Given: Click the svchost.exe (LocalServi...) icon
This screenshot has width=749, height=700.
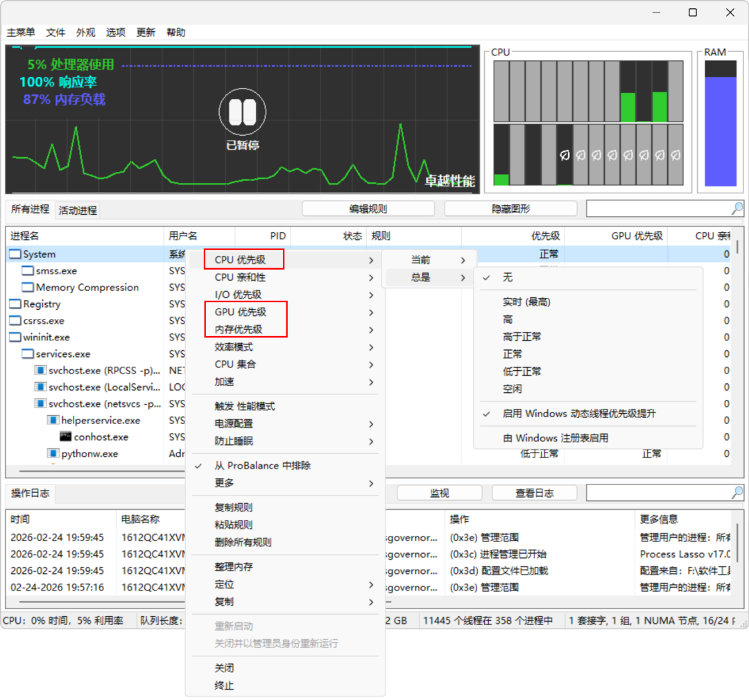Looking at the screenshot, I should 41,387.
